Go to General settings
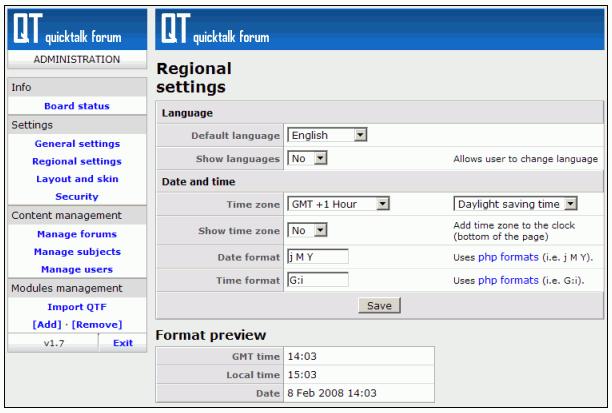The height and width of the screenshot is (413, 612). click(77, 144)
